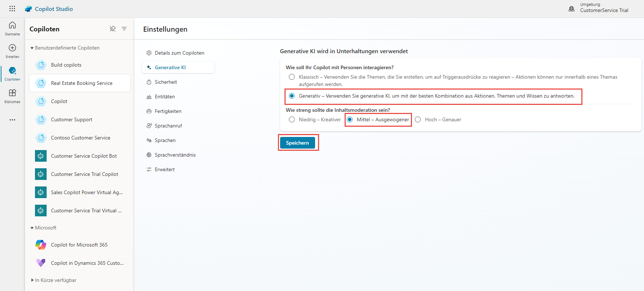Click the Sales Copilot Power Virtual Agent icon
The height and width of the screenshot is (291, 644).
coord(41,192)
